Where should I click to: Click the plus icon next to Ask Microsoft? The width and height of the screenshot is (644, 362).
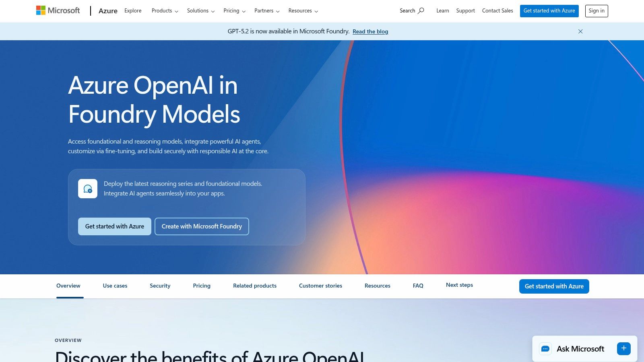coord(623,348)
